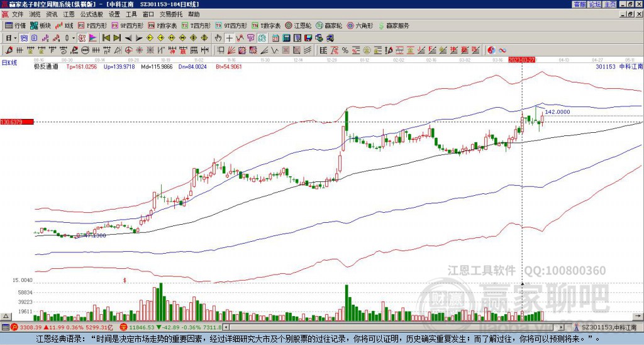The width and height of the screenshot is (644, 345).
Task: Click the 主页 homepage button
Action: click(610, 4)
